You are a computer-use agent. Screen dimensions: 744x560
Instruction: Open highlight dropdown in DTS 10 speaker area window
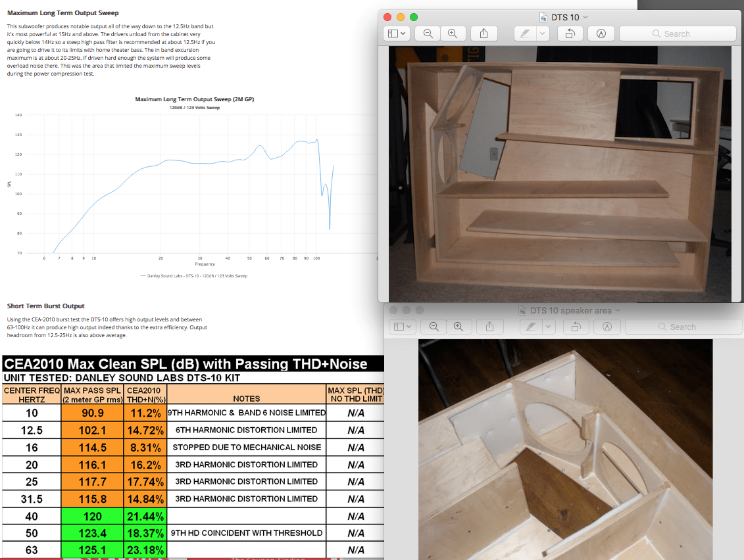[x=549, y=327]
